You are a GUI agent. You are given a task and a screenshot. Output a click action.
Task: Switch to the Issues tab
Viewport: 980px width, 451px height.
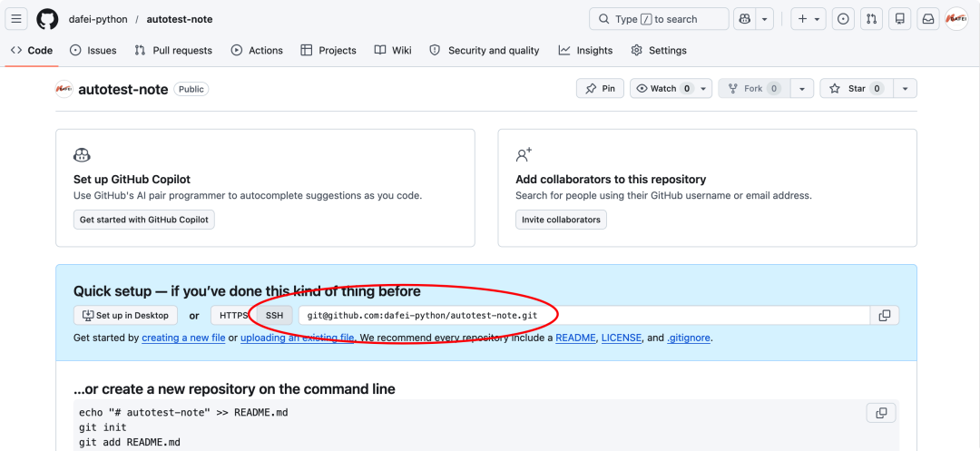pos(93,51)
